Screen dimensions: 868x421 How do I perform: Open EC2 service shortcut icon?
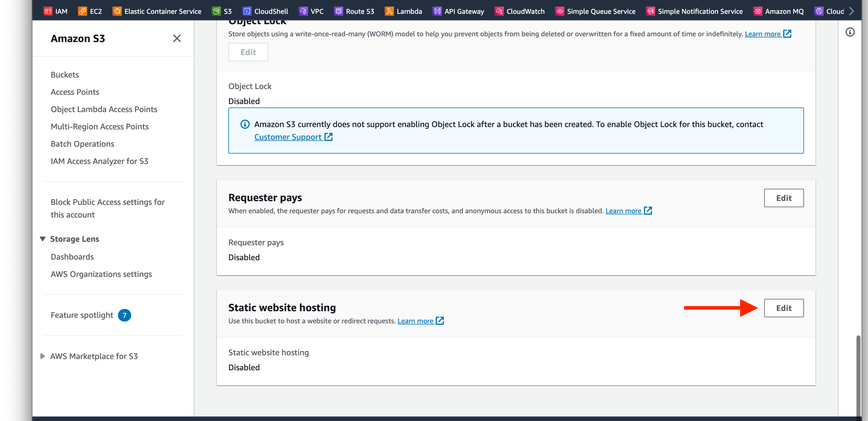coord(82,11)
